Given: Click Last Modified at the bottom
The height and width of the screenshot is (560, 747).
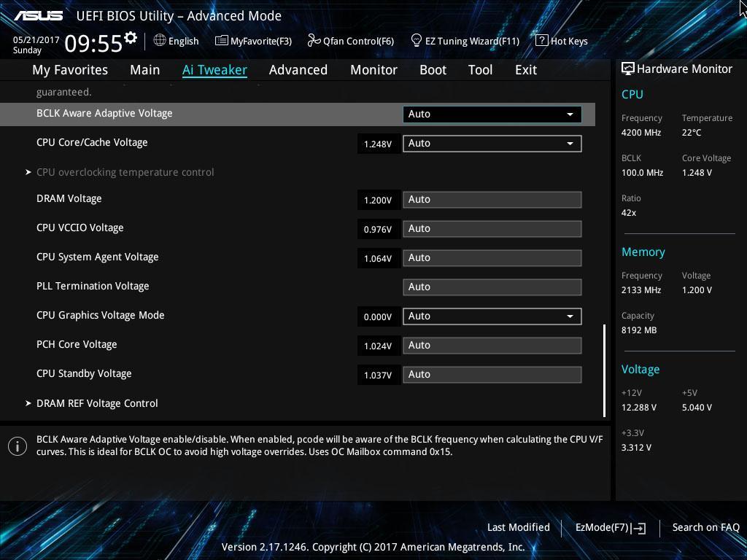Looking at the screenshot, I should pyautogui.click(x=519, y=528).
